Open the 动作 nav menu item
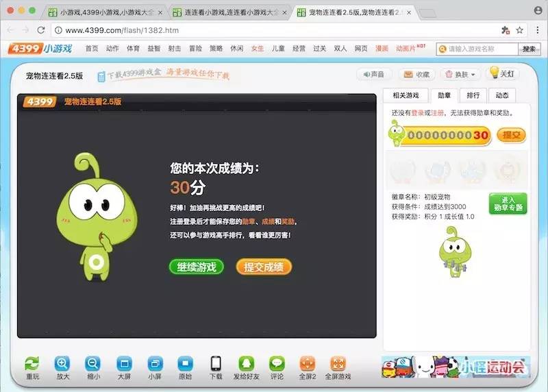 coord(112,49)
